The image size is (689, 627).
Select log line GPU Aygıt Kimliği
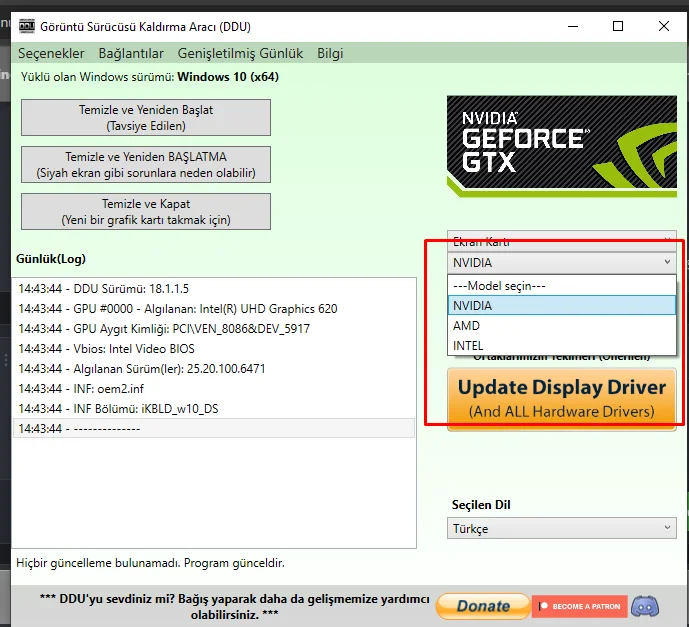(214, 329)
